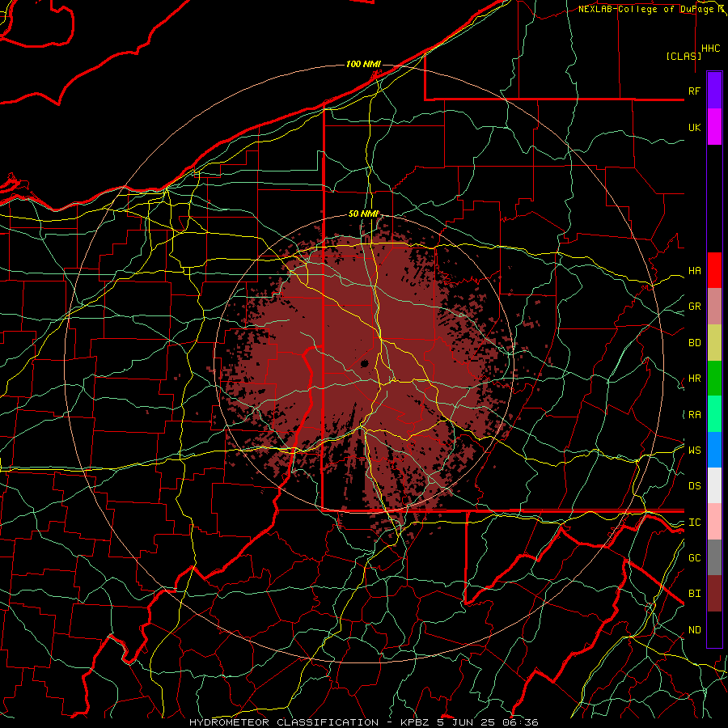Screen dimensions: 728x728
Task: Click the ND legend label
Action: pyautogui.click(x=694, y=630)
